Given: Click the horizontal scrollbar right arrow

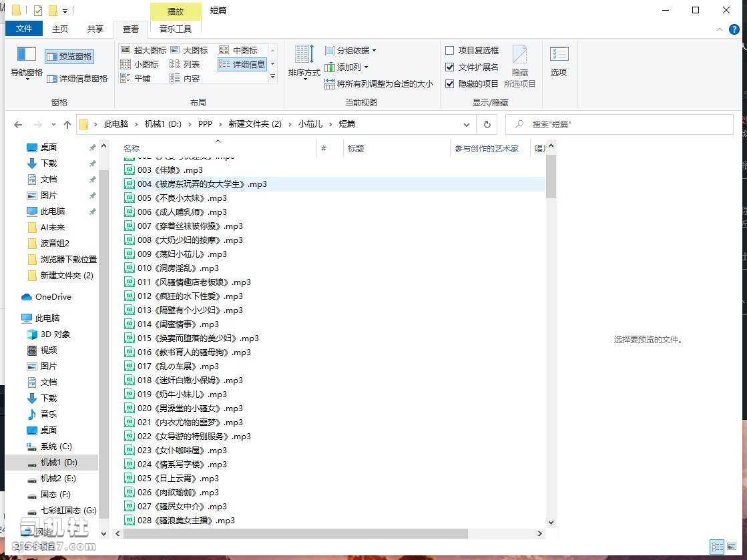Looking at the screenshot, I should [x=540, y=534].
